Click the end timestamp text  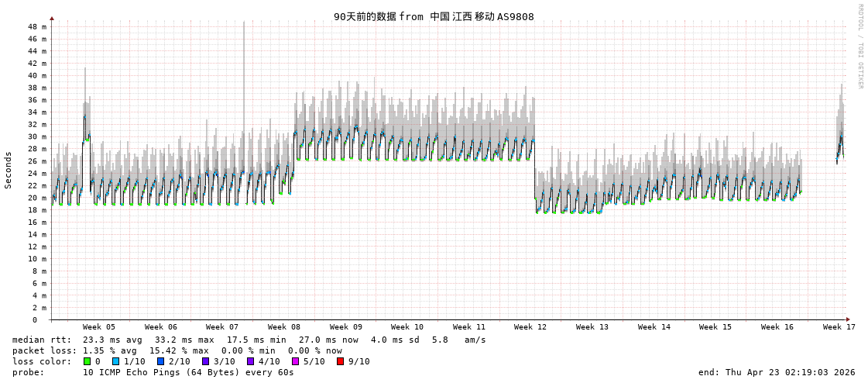point(776,372)
